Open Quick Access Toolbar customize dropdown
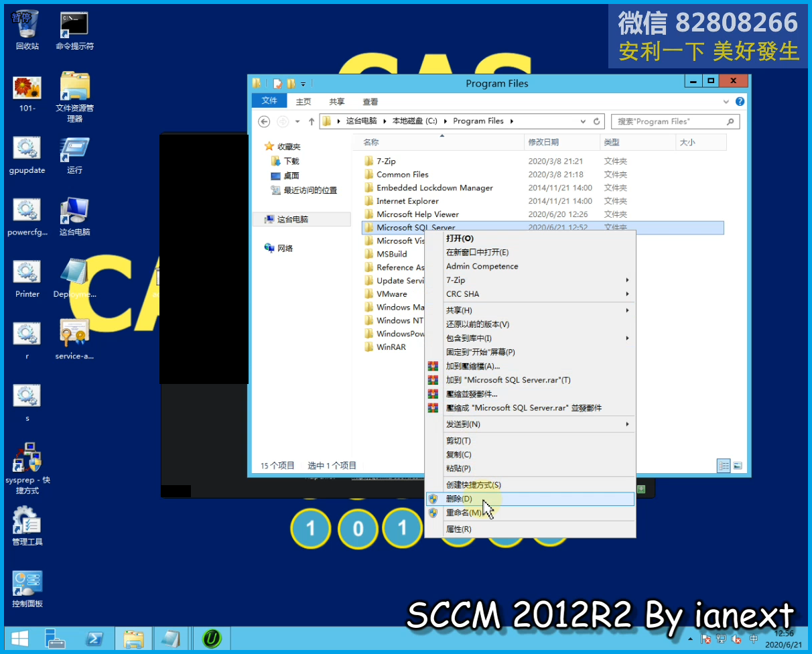812x654 pixels. (x=303, y=84)
